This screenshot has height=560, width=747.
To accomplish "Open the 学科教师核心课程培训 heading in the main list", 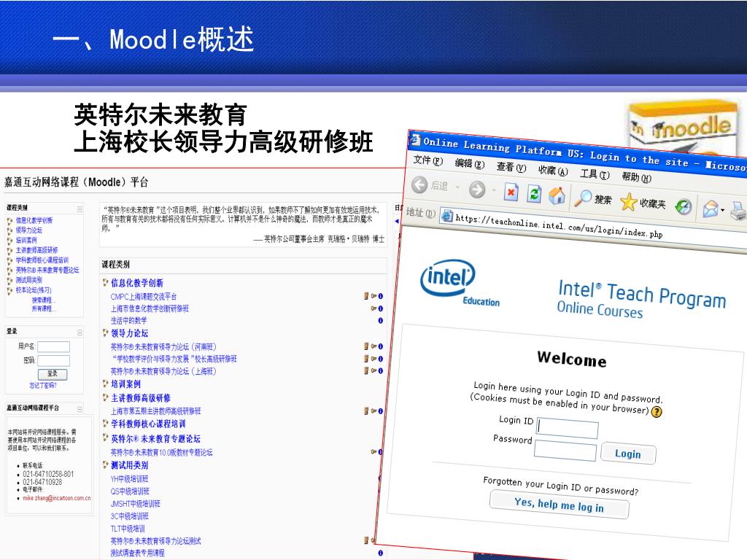I will coord(148,424).
